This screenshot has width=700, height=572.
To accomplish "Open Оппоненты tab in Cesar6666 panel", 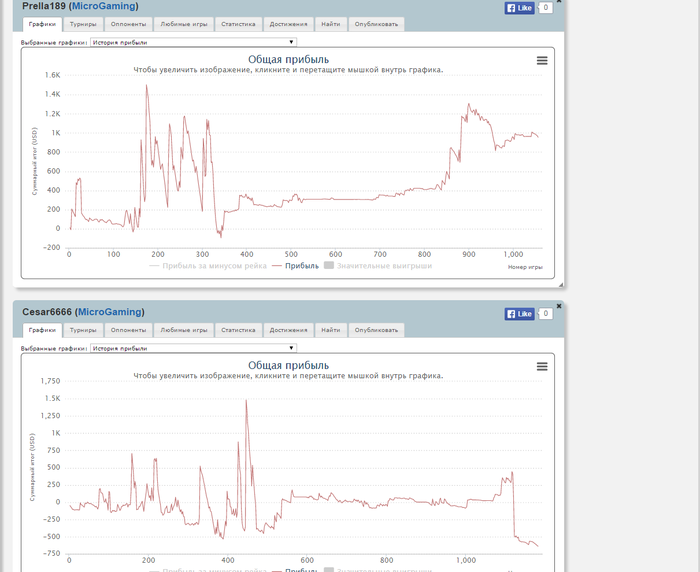I will 129,330.
